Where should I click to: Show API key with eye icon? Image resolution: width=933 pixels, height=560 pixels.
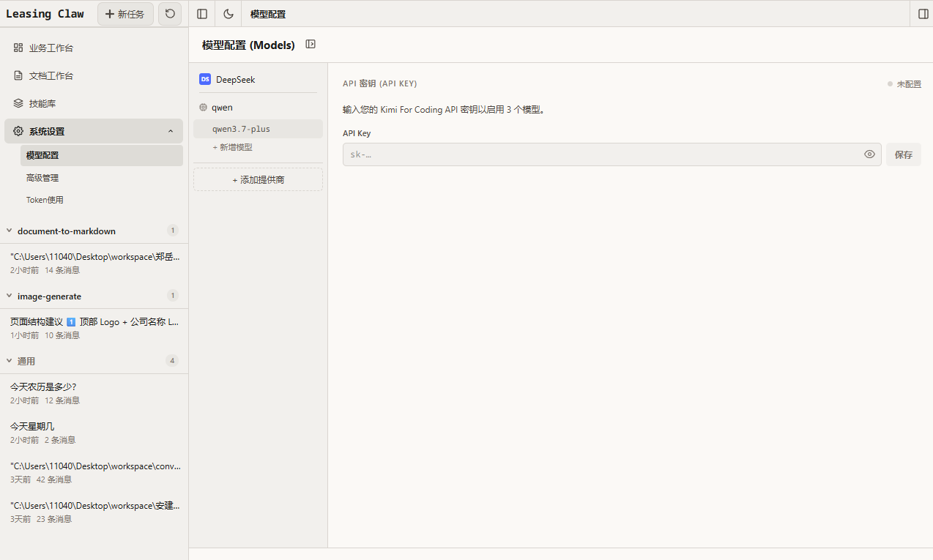(869, 154)
